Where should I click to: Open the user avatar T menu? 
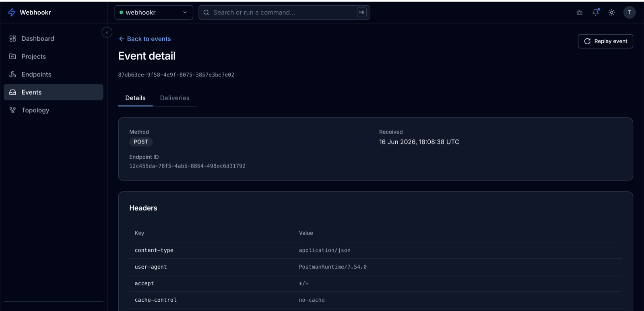pyautogui.click(x=630, y=12)
